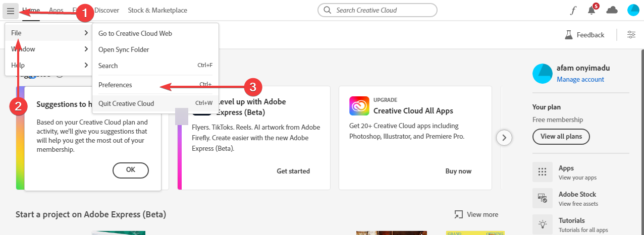This screenshot has height=235, width=644.
Task: Click the Tutorials lightbulb icon
Action: point(543,224)
